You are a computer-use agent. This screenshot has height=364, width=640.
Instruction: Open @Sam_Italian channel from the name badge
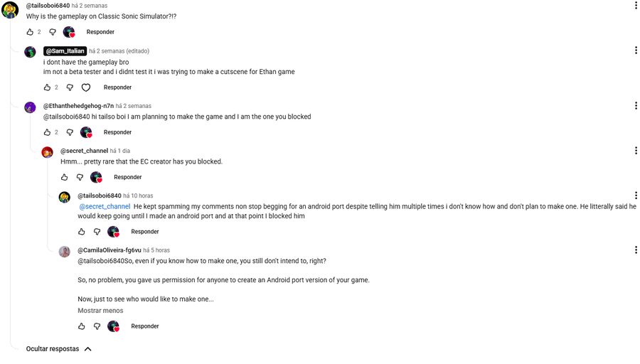(x=65, y=51)
